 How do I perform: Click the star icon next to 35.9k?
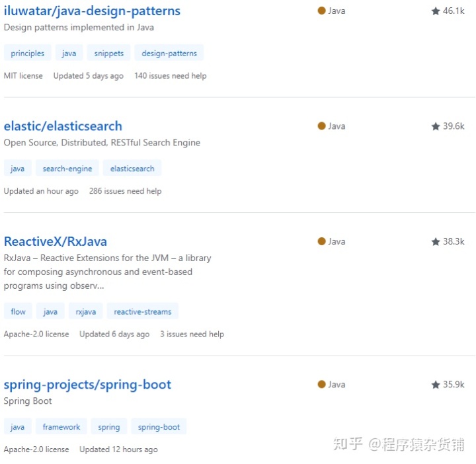click(436, 385)
